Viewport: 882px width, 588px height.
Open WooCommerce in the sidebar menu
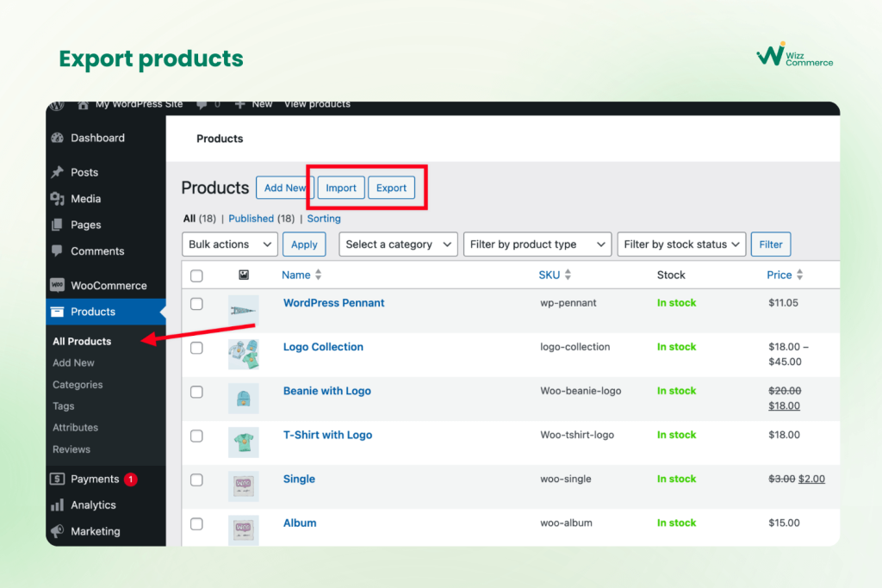(109, 285)
